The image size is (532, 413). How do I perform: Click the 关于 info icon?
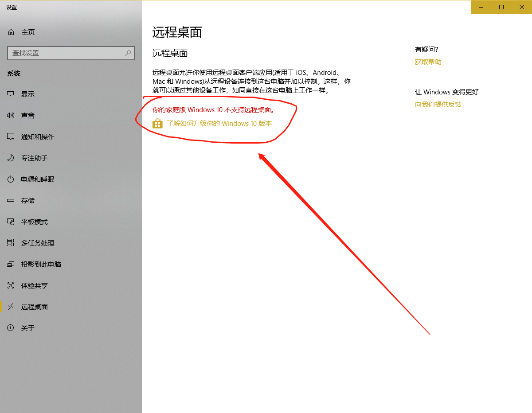[11, 328]
